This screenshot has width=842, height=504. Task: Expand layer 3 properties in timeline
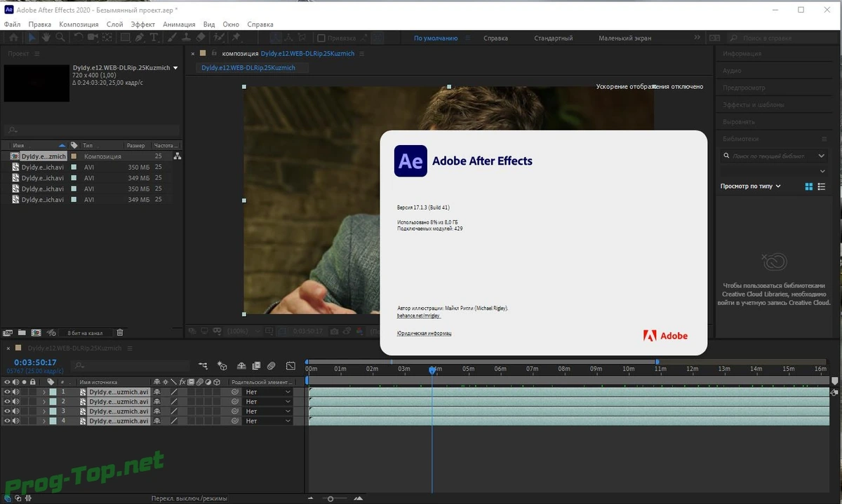[x=44, y=411]
